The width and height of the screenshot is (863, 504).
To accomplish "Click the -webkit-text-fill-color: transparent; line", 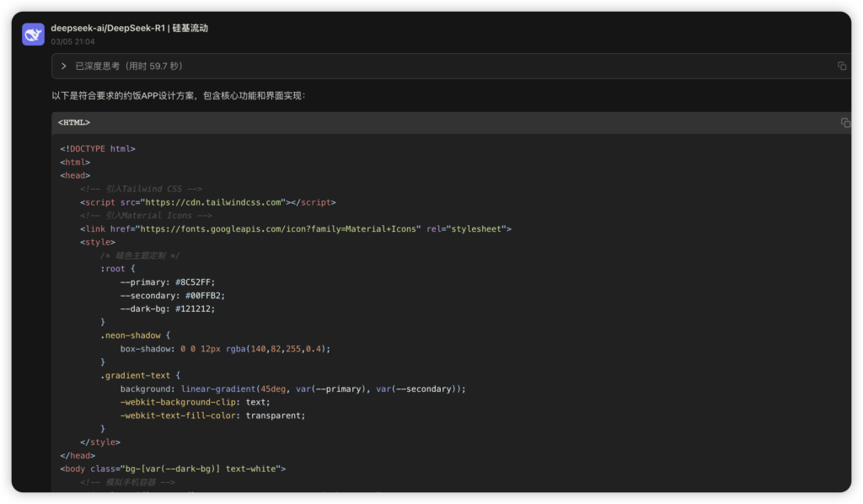I will [x=212, y=416].
